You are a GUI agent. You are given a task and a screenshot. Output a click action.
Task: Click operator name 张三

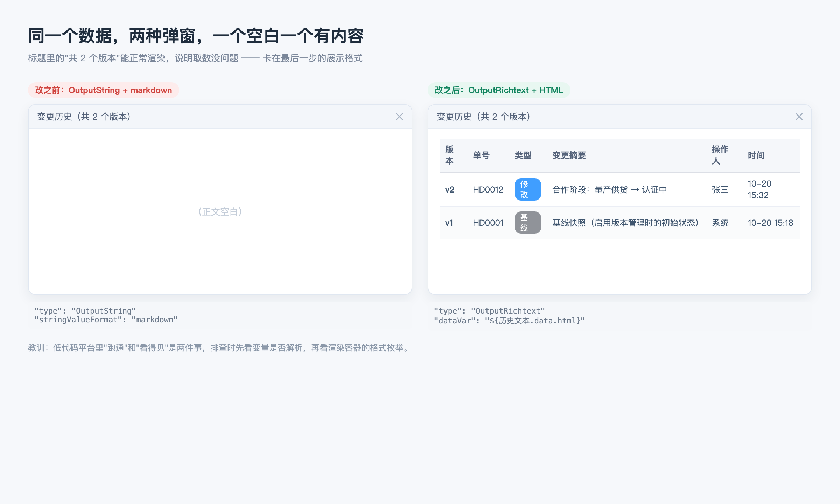tap(720, 190)
